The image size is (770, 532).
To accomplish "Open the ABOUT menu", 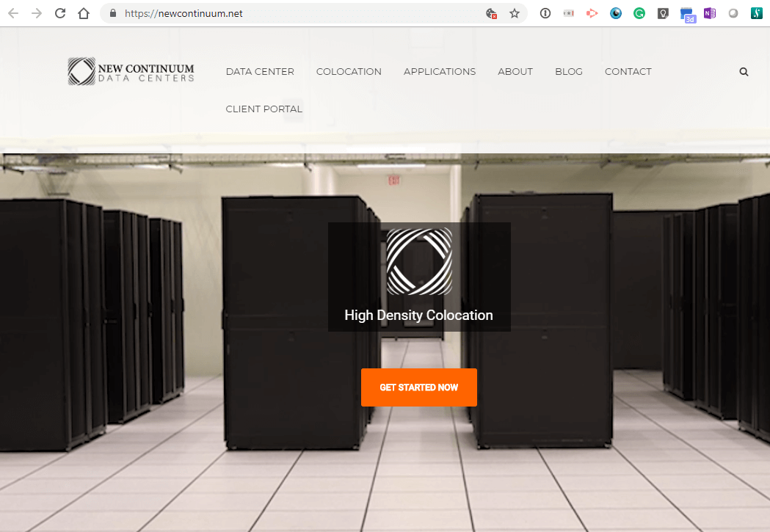I will pos(515,71).
